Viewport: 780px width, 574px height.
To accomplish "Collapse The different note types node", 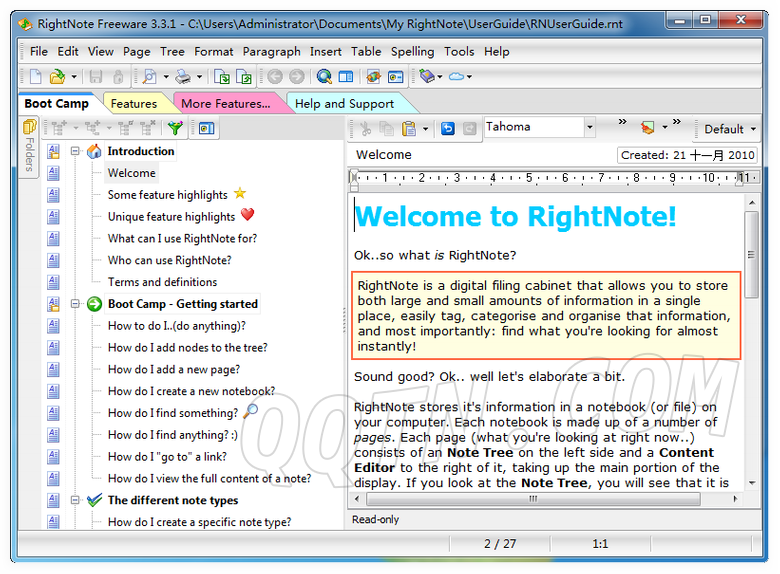I will point(75,501).
